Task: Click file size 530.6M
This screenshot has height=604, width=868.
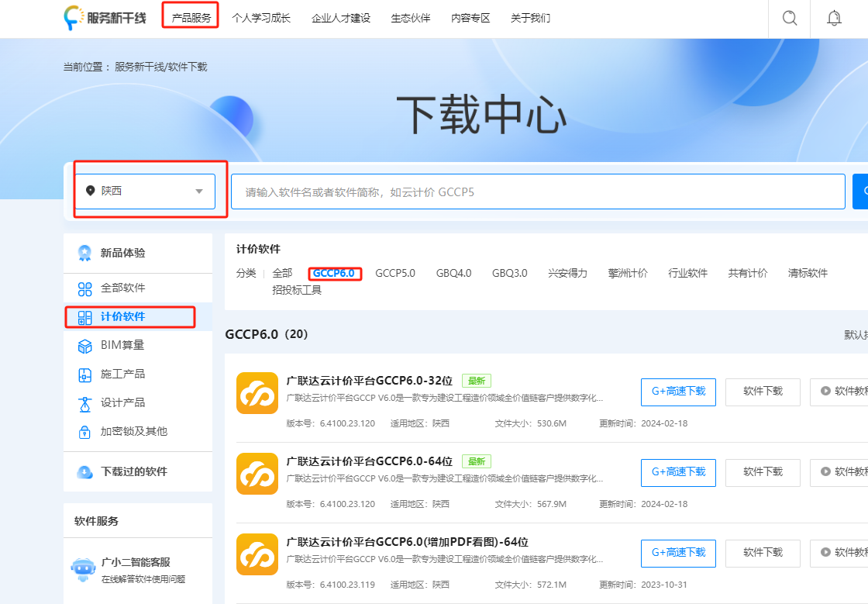Action: (551, 423)
